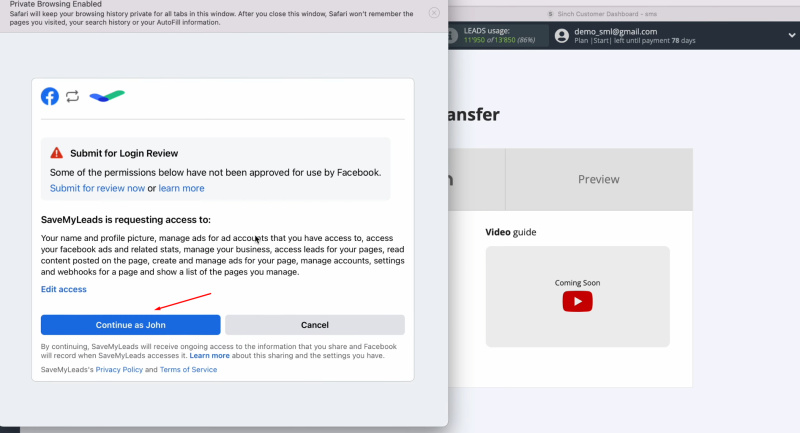Click the user profile avatar icon

561,35
